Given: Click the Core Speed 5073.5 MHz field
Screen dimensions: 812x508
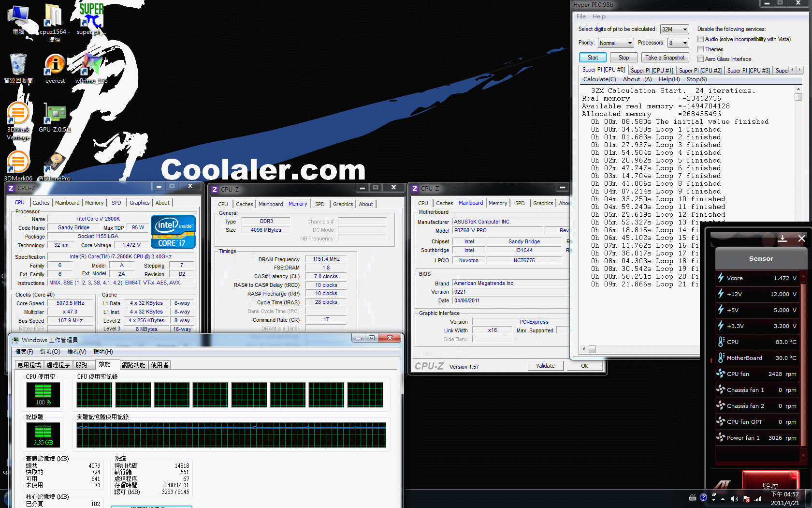Looking at the screenshot, I should pyautogui.click(x=71, y=303).
